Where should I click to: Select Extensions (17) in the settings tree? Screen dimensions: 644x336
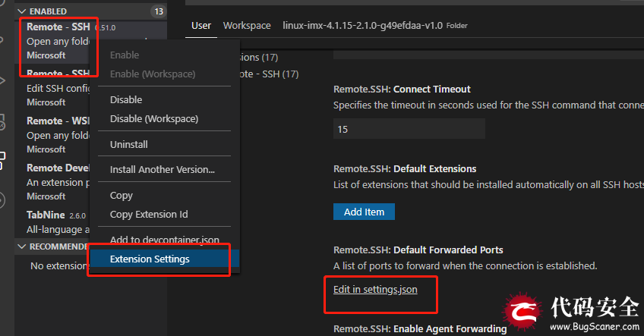(260, 57)
